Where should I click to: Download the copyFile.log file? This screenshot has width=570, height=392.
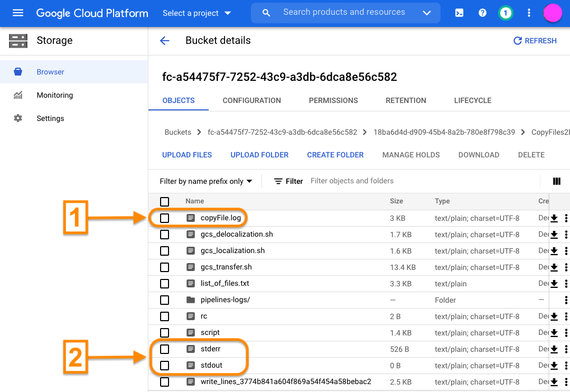coord(554,218)
